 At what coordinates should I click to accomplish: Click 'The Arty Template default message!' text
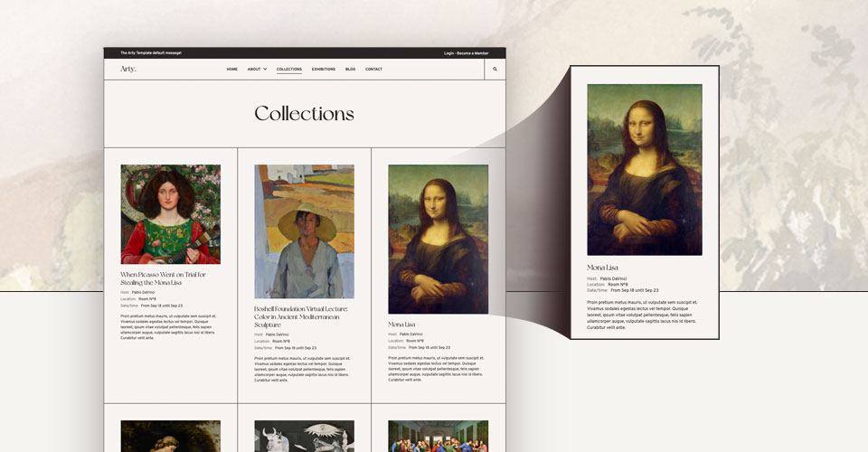151,53
